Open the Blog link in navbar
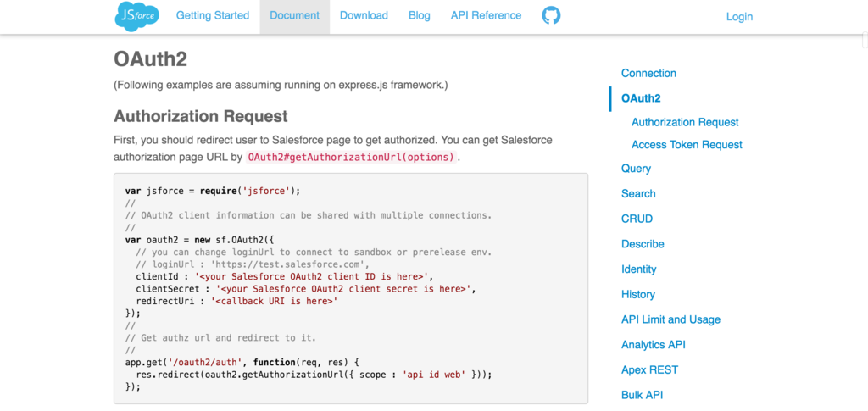 (419, 15)
